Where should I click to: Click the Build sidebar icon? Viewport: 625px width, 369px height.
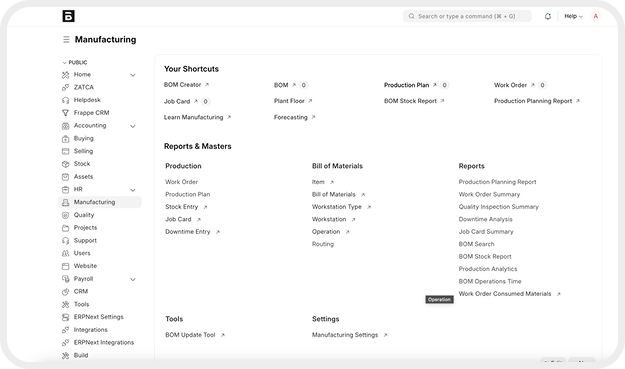coord(65,355)
